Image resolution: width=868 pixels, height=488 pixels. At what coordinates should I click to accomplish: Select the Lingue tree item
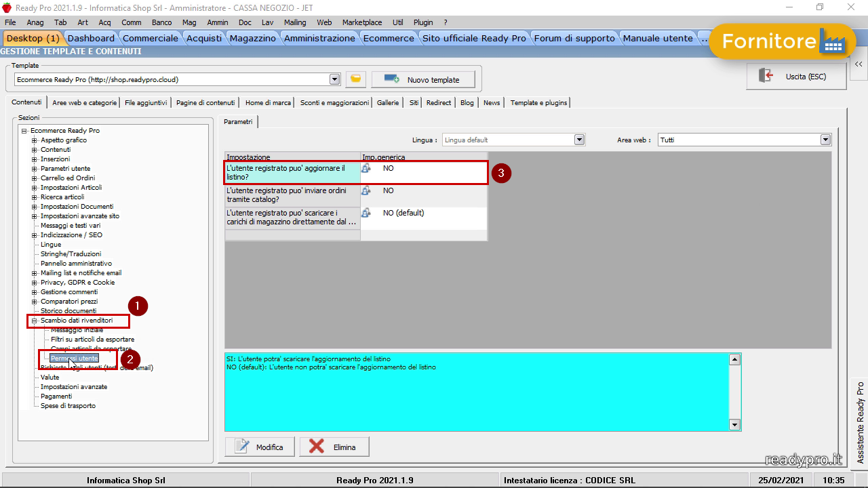tap(51, 245)
